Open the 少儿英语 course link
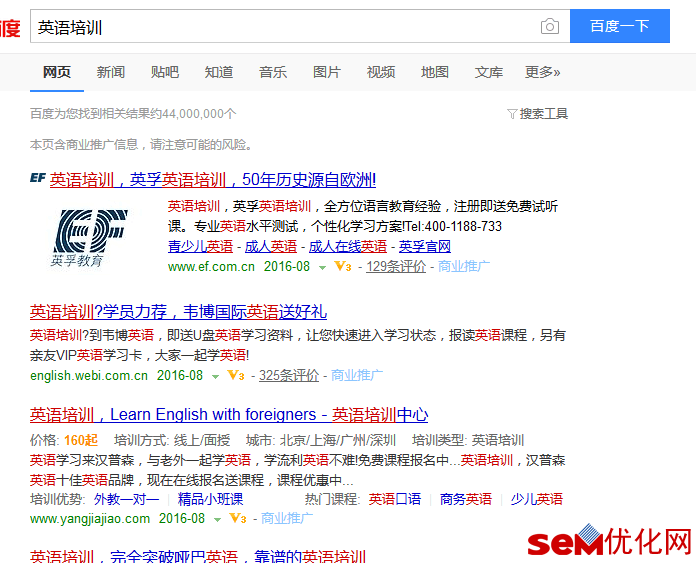 coord(537,500)
